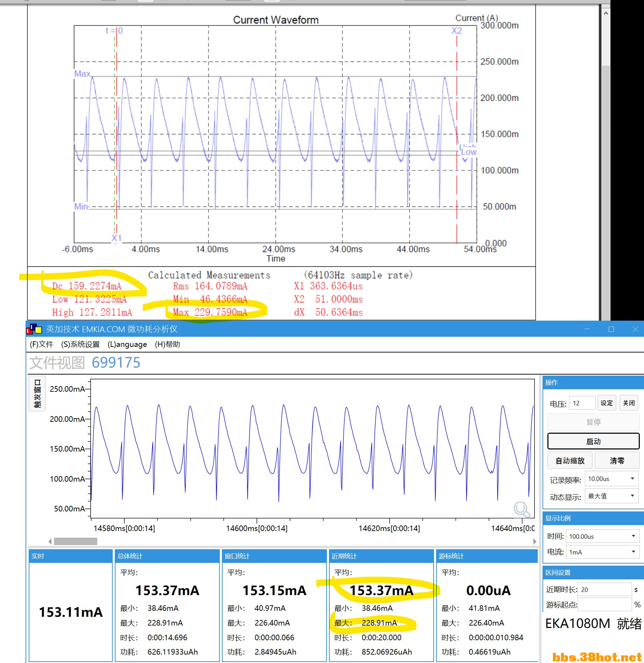
Task: Click the 近期时长 input field
Action: (604, 589)
